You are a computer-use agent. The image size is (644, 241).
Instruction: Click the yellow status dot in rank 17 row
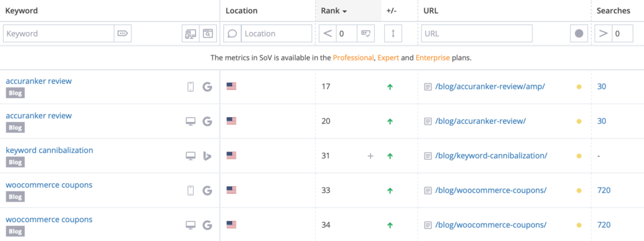(579, 87)
